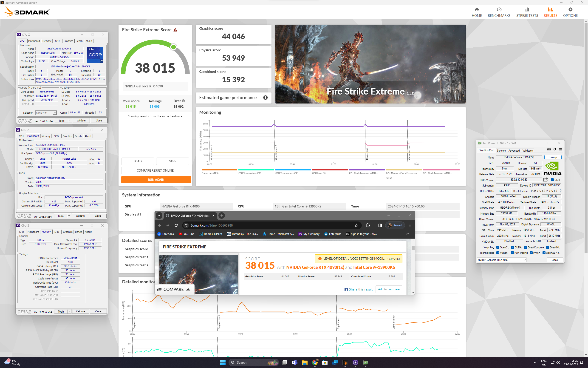Toggle the CUDA checkbox in GPU-Z
The height and width of the screenshot is (368, 588).
click(512, 247)
